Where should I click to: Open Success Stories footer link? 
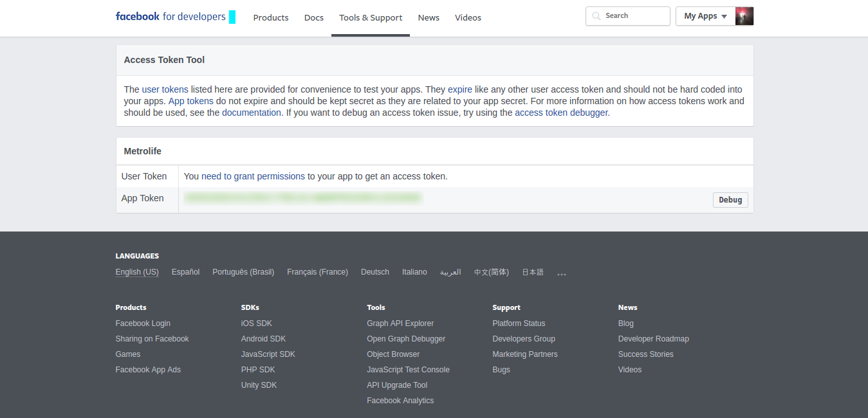646,354
